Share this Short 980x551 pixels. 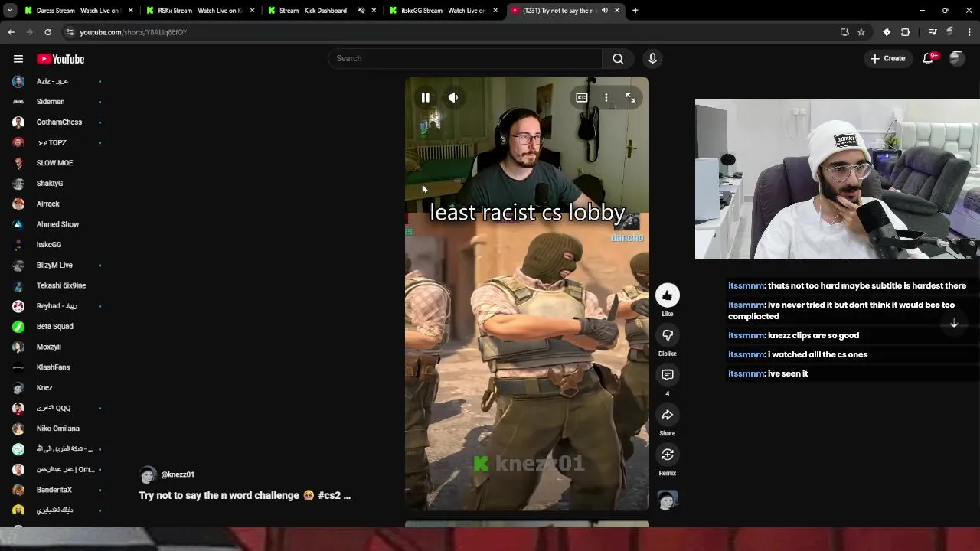tap(667, 415)
